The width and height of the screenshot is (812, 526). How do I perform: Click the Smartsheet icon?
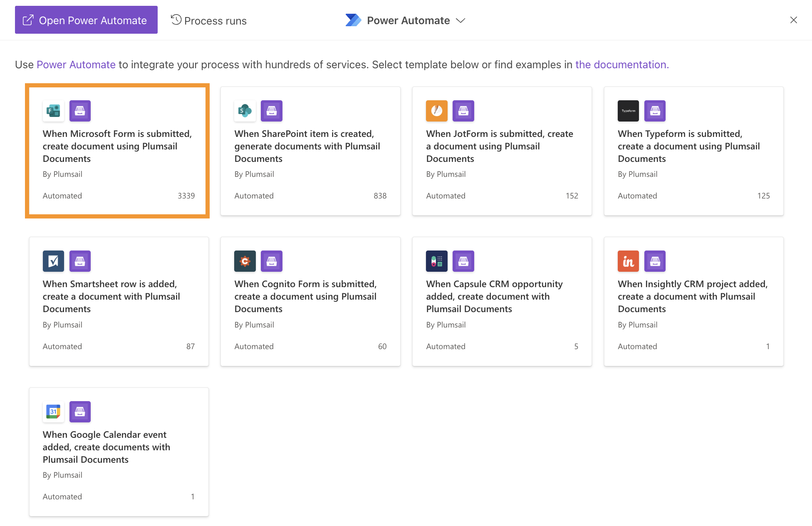tap(53, 261)
